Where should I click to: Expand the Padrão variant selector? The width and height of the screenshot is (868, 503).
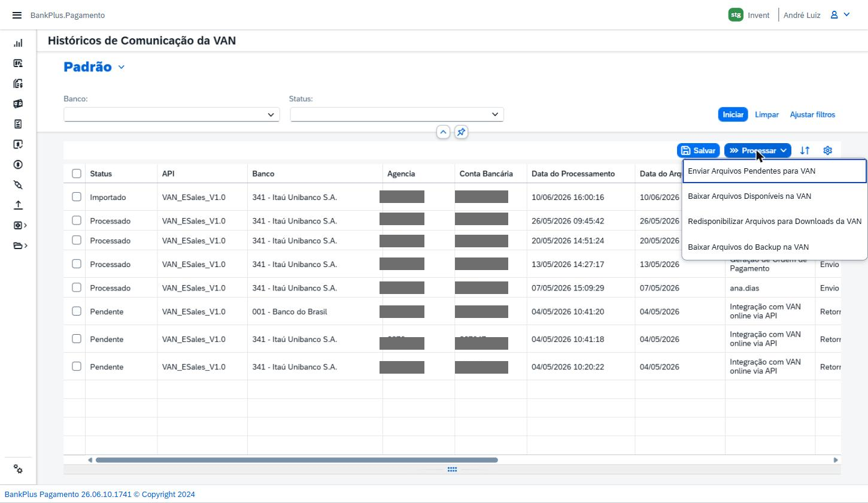point(122,67)
